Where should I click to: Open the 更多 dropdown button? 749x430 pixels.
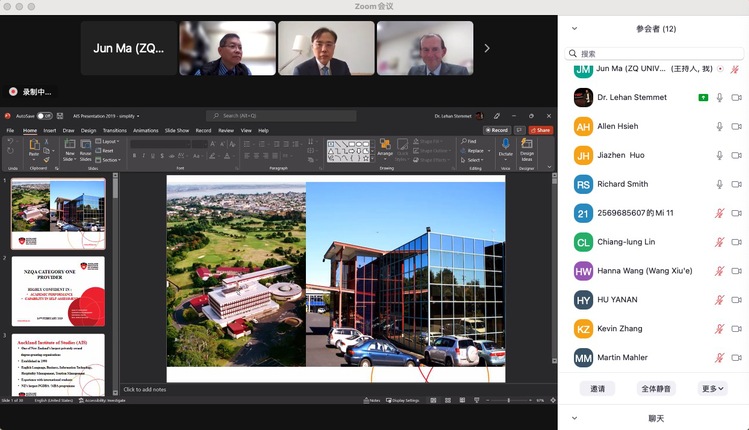pos(712,388)
